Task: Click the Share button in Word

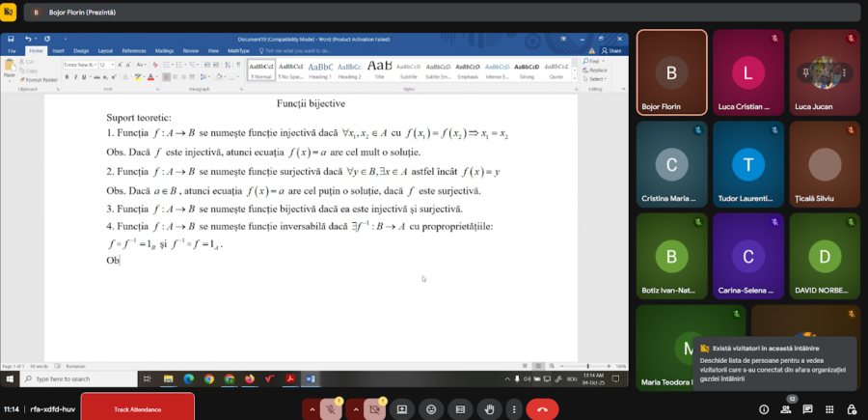Action: pos(612,50)
